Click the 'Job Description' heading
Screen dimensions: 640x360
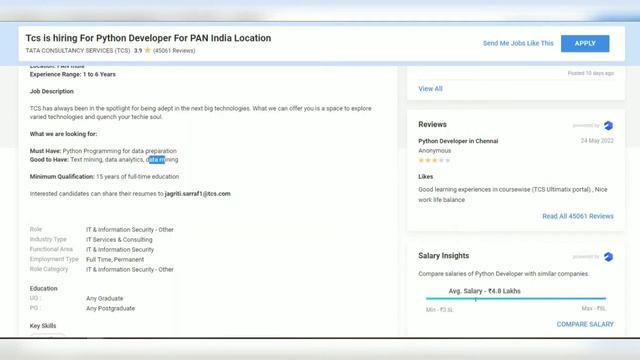(x=51, y=91)
